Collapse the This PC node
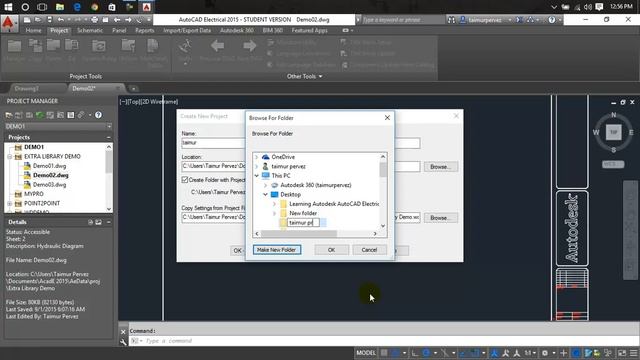The width and height of the screenshot is (640, 360). (x=257, y=176)
